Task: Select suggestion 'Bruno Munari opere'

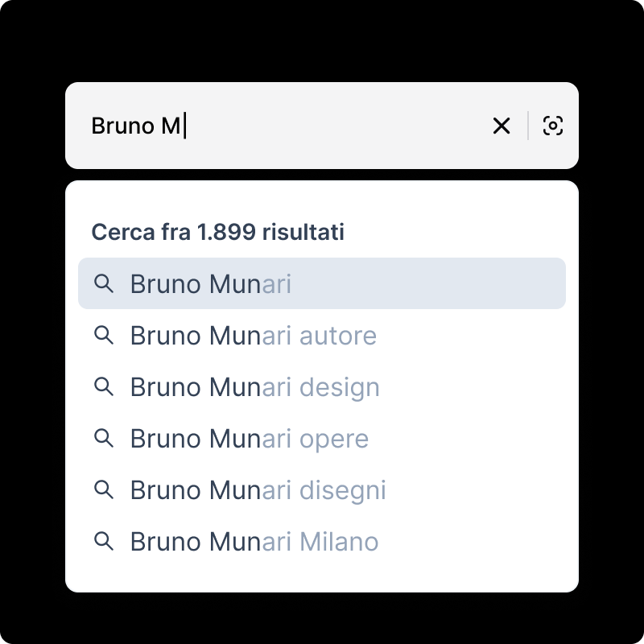Action: click(249, 439)
